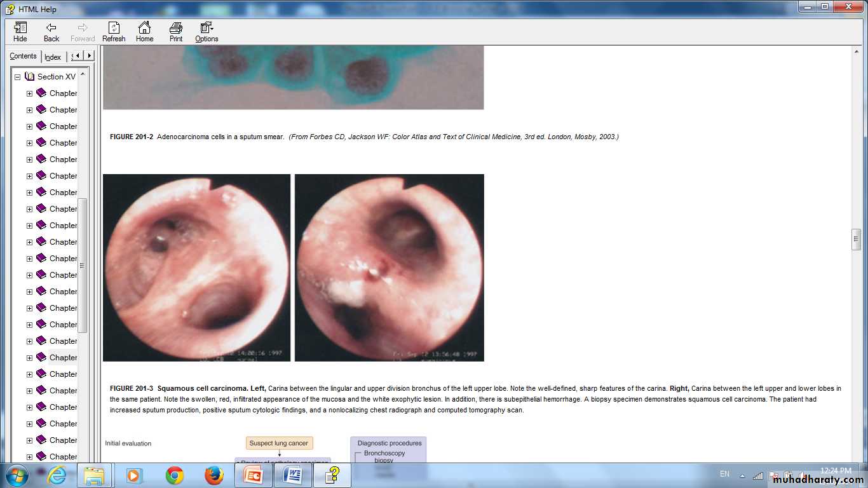Open Firefox from the taskbar
The image size is (868, 488).
(214, 475)
